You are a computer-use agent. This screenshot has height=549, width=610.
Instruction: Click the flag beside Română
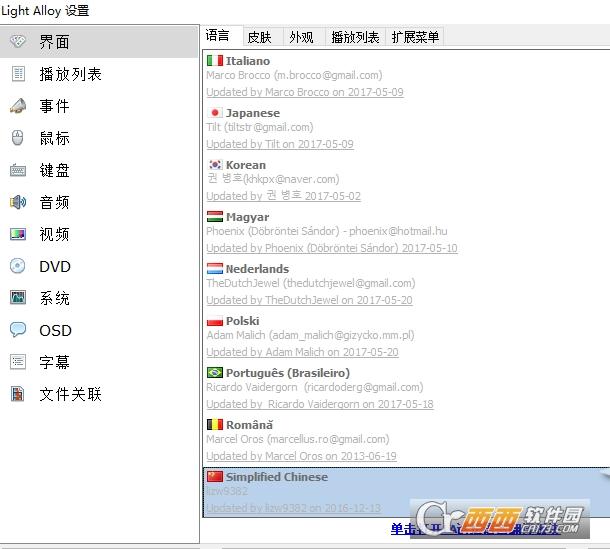pos(215,424)
